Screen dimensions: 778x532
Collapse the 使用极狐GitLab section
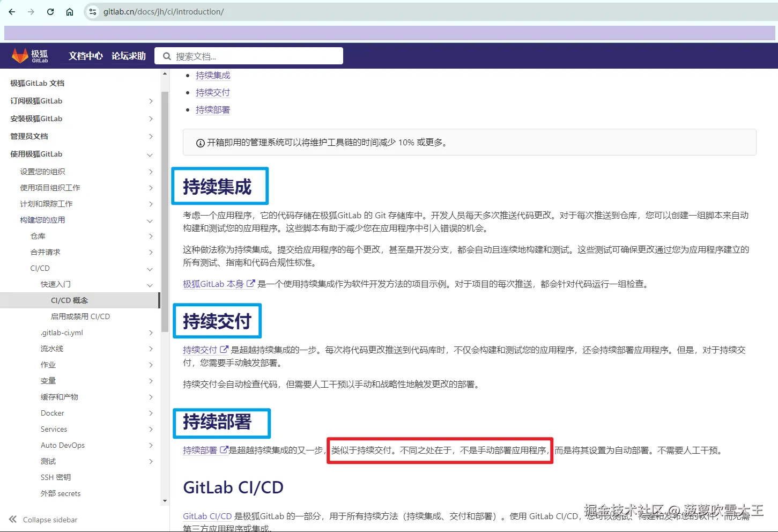point(150,154)
